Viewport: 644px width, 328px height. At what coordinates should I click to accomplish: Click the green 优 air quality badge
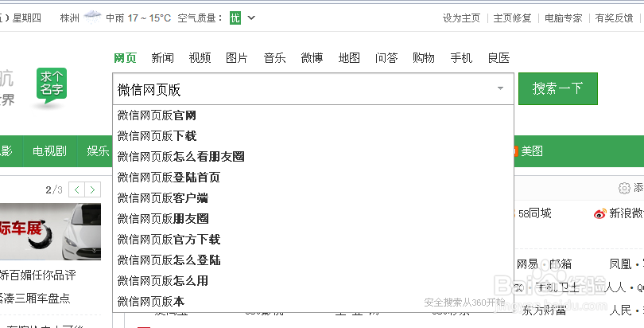[235, 18]
